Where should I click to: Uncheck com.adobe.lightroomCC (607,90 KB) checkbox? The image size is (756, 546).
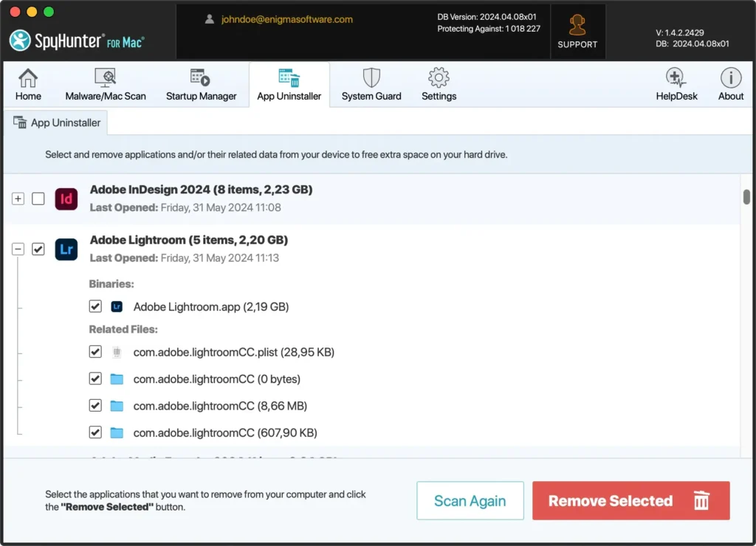pyautogui.click(x=95, y=433)
